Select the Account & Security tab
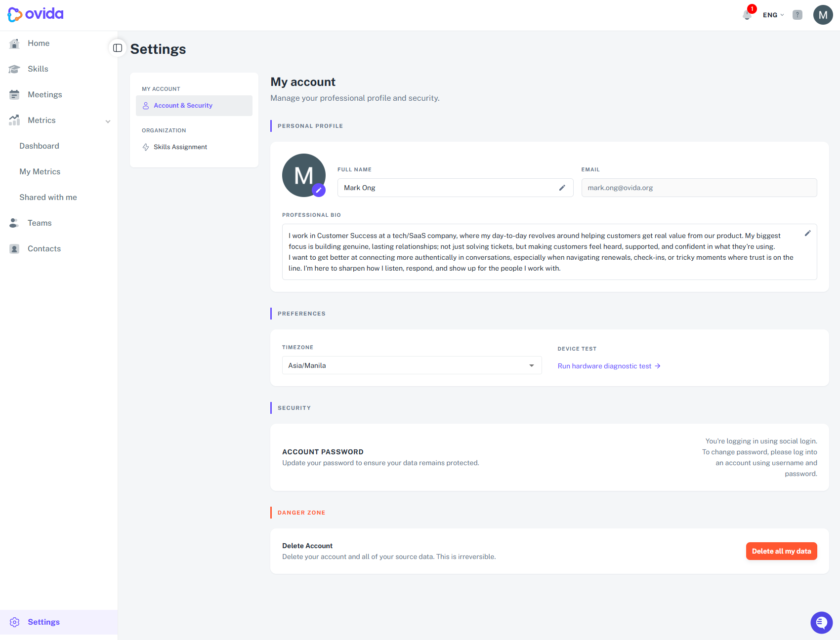 pyautogui.click(x=194, y=106)
